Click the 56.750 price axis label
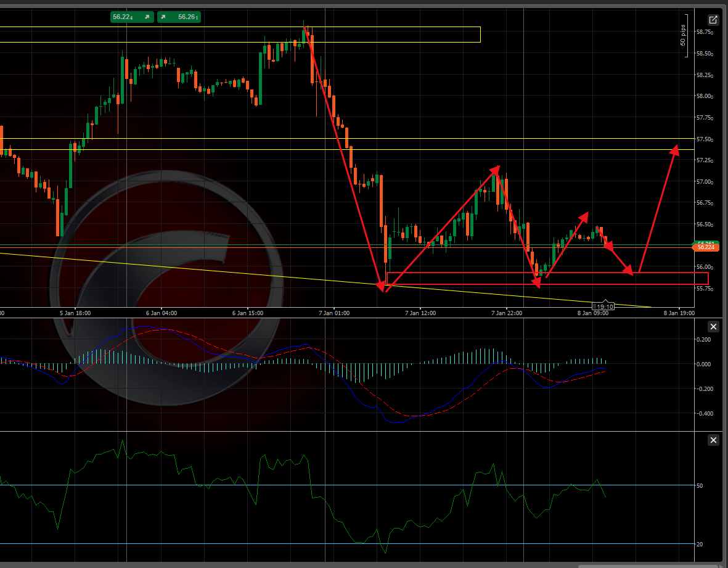The width and height of the screenshot is (728, 568). pyautogui.click(x=705, y=203)
